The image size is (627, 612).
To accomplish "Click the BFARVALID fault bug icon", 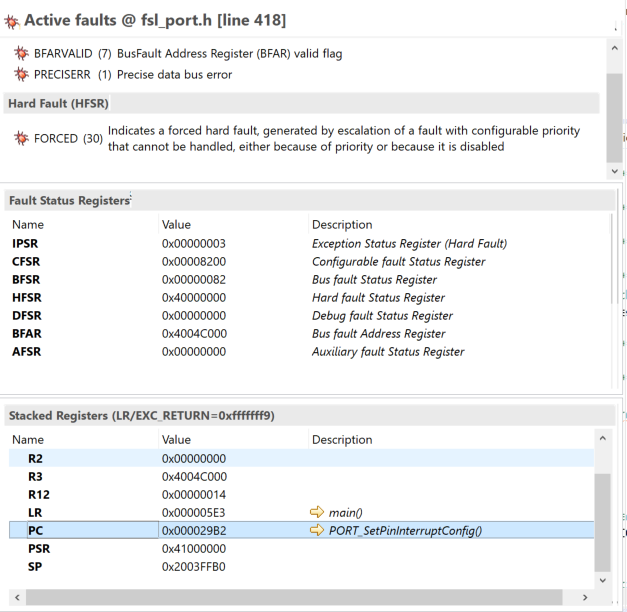I will tap(22, 54).
